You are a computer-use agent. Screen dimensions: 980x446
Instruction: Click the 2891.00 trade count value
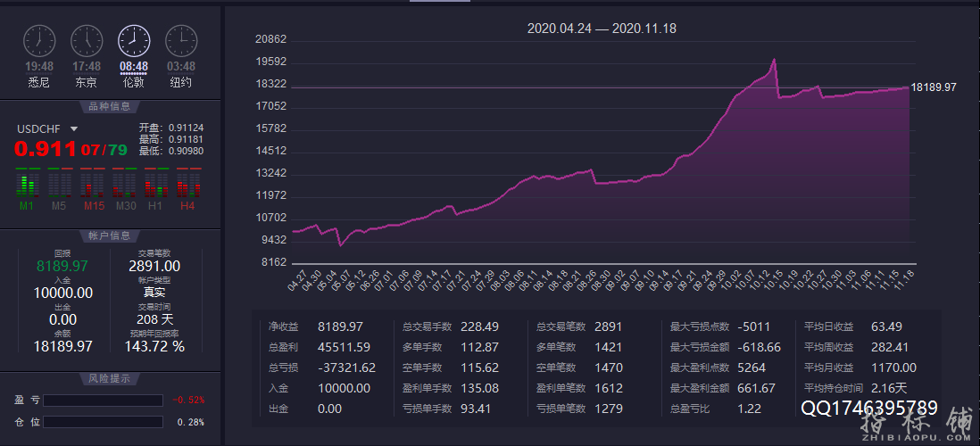[154, 266]
